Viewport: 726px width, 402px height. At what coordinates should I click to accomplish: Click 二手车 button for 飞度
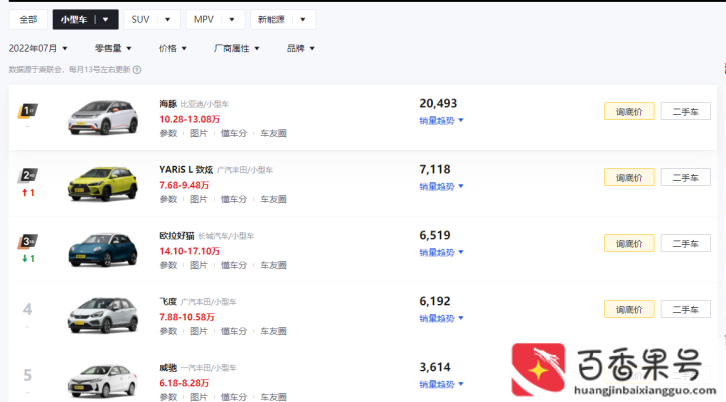tap(686, 309)
